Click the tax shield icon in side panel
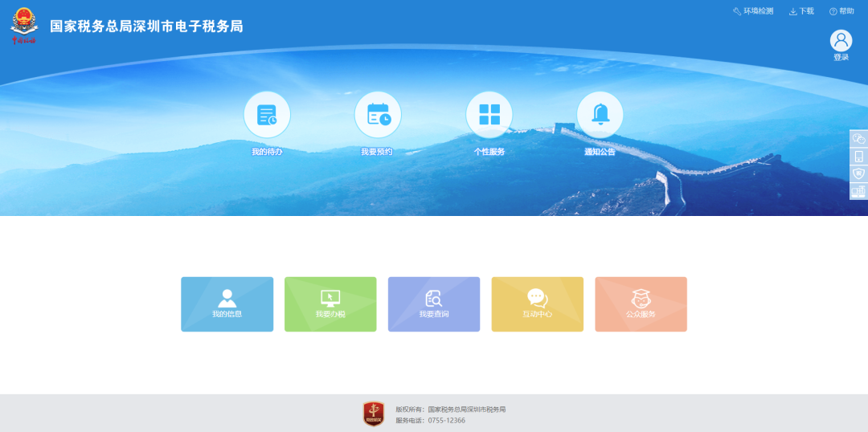 [x=858, y=173]
